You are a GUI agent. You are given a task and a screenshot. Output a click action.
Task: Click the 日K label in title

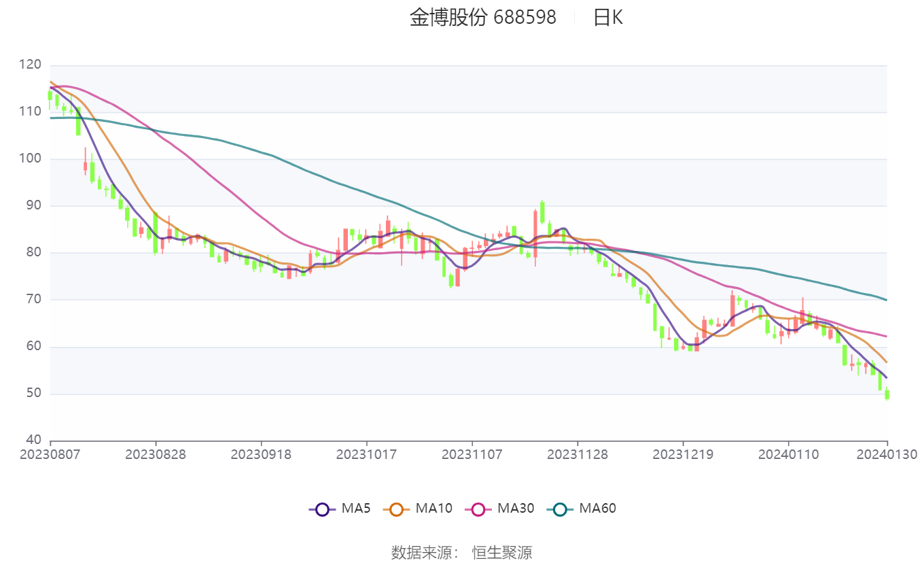click(x=607, y=17)
